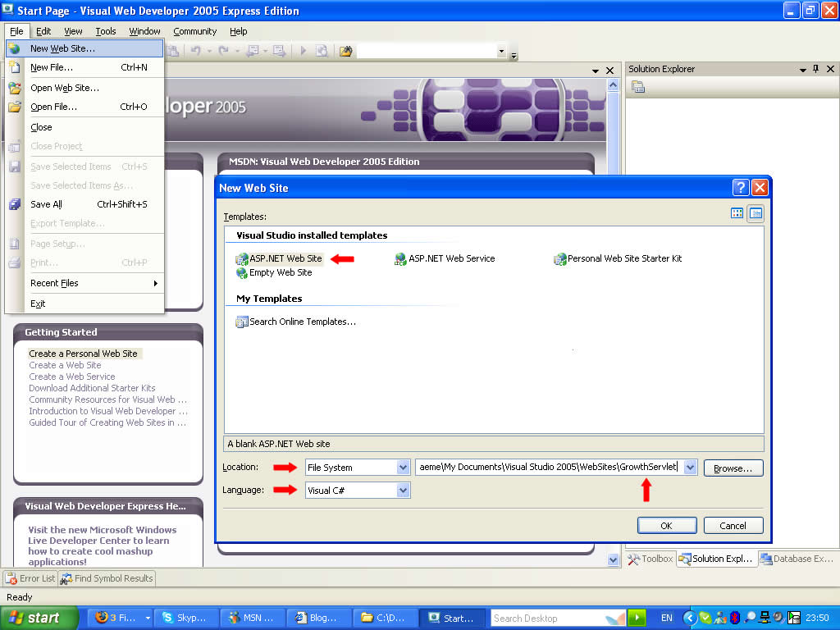Click Cancel in New Web Site dialog

(733, 526)
